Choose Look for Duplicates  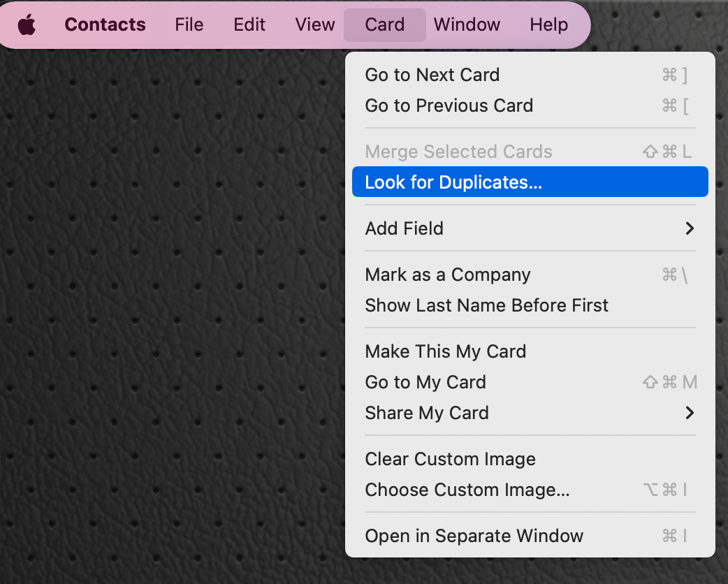pos(453,182)
